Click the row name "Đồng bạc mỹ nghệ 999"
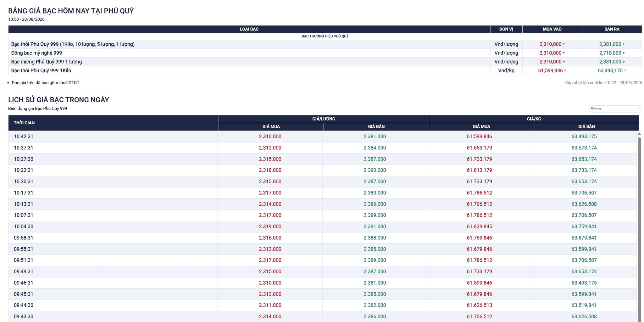 (x=36, y=53)
